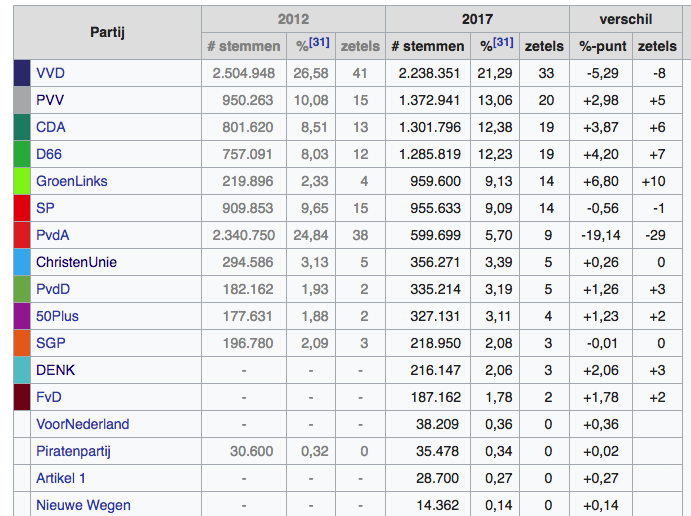
Task: Click D66 percentage difference +4,20
Action: tap(601, 154)
